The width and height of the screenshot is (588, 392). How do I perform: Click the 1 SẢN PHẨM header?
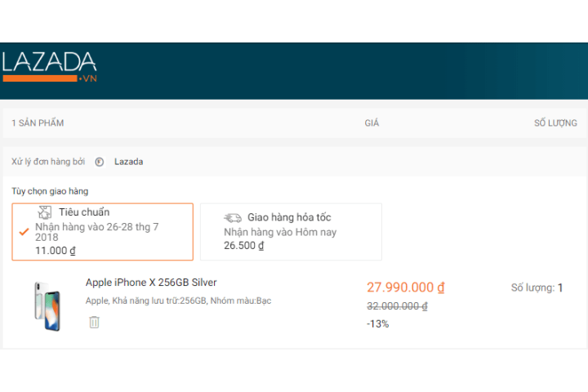pos(38,123)
